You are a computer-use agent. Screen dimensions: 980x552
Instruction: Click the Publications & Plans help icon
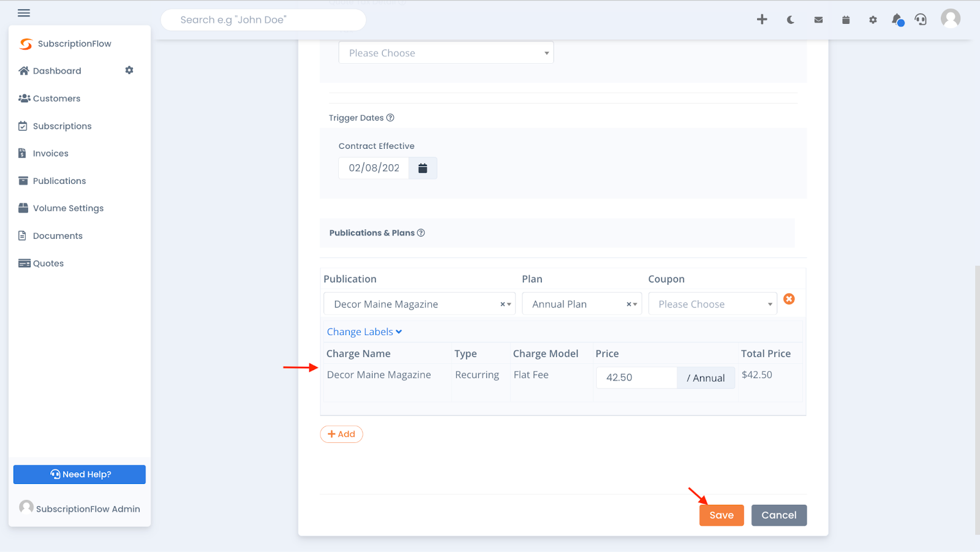point(421,233)
